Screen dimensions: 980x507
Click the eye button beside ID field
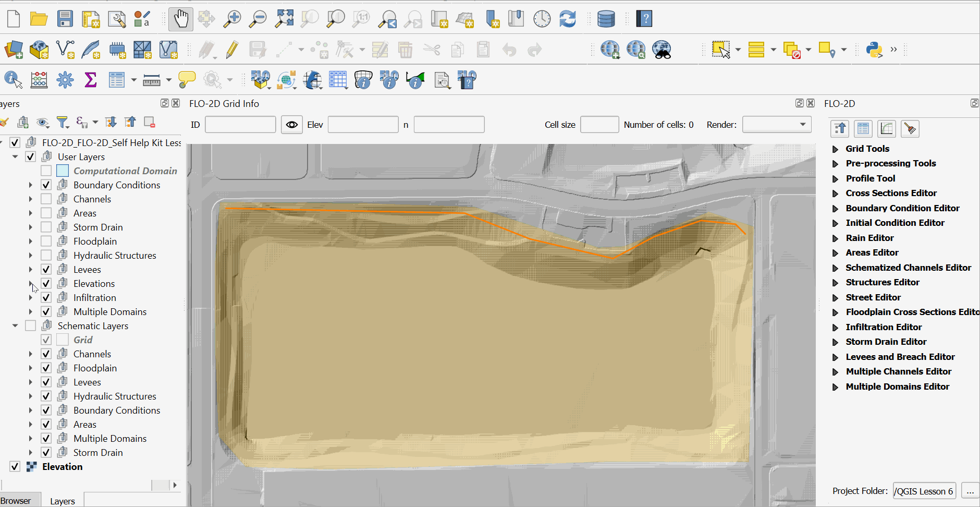292,125
